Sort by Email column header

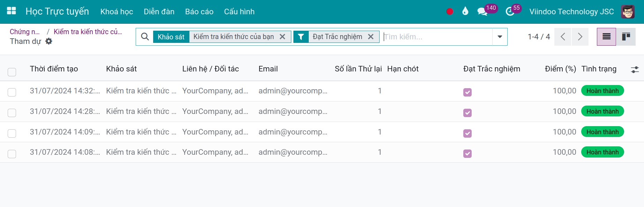click(268, 69)
